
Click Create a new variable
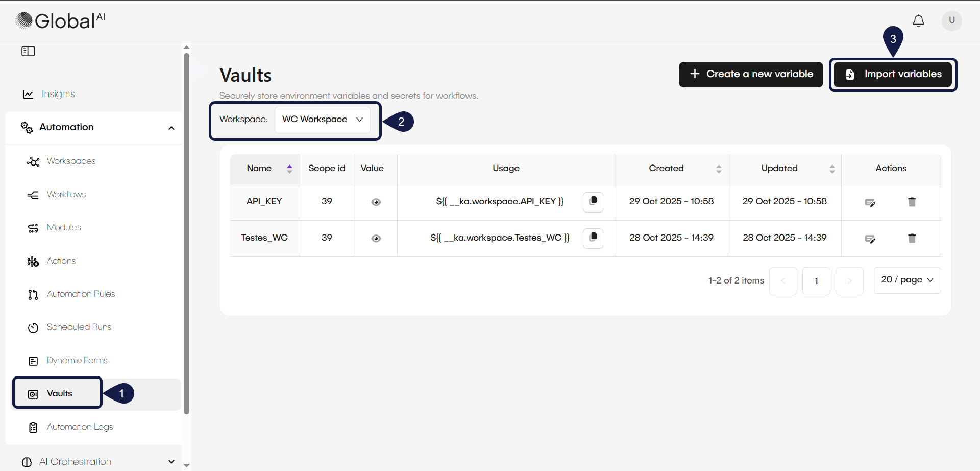[x=751, y=74]
